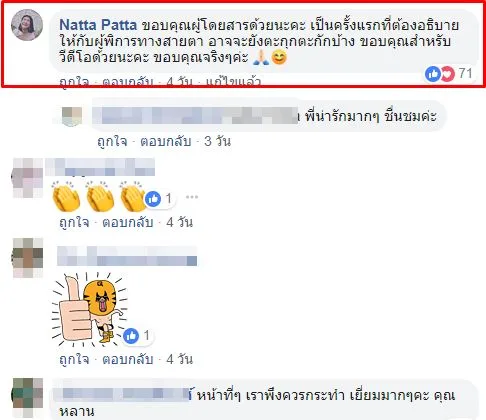486x420 pixels.
Task: Click ตอบกลับ under the tiger sticker comment
Action: click(128, 359)
